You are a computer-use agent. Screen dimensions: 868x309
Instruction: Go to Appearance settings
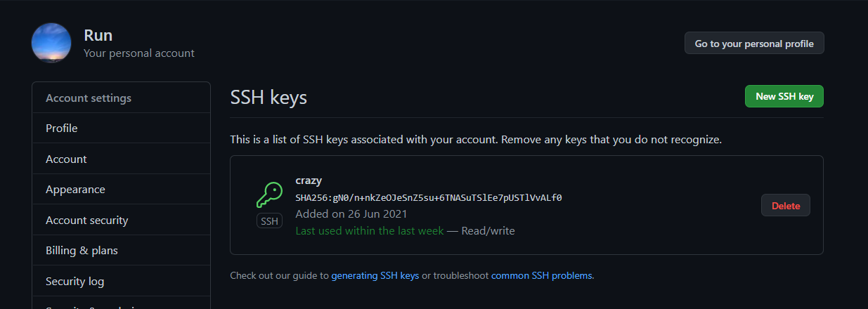(x=121, y=190)
